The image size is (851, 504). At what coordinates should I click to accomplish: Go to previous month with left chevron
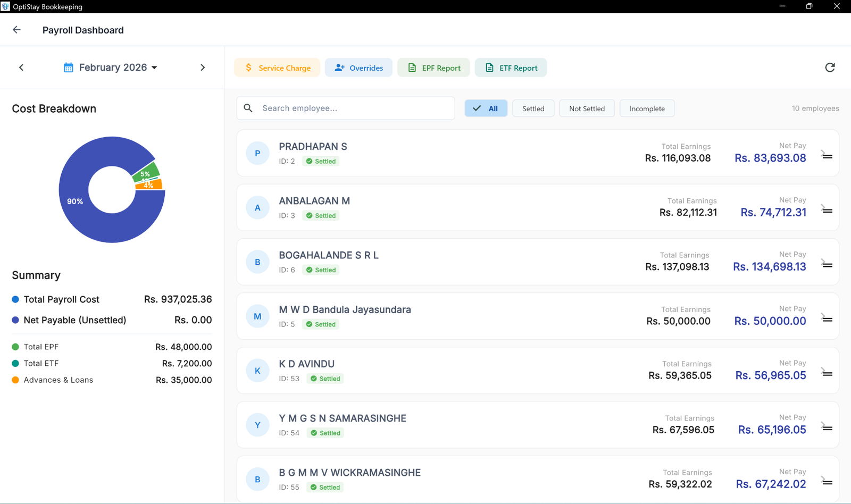pyautogui.click(x=21, y=68)
